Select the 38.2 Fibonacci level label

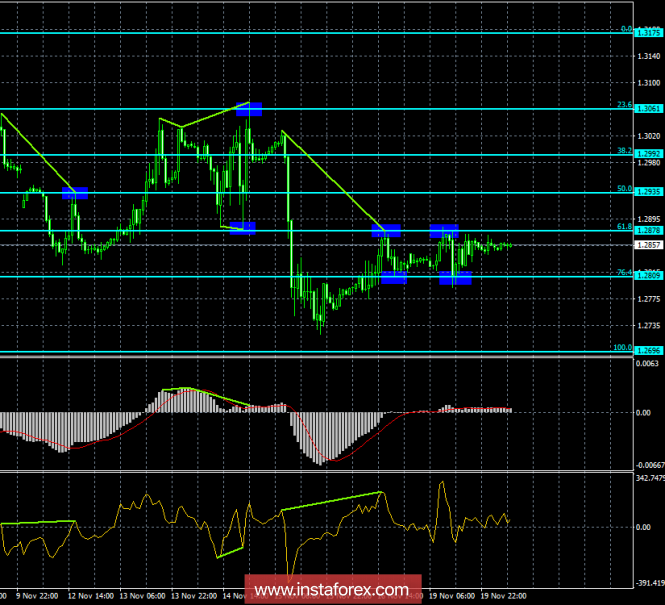click(623, 151)
